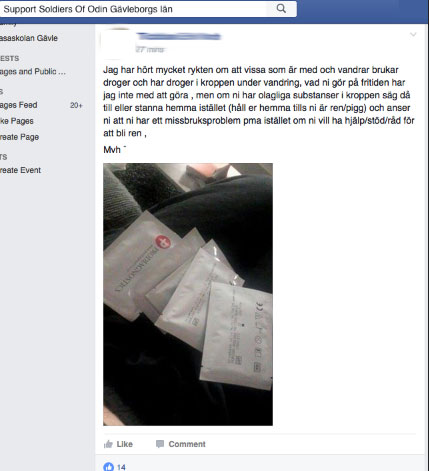The width and height of the screenshot is (429, 471).
Task: Click the 20+ Pages Feed counter
Action: [76, 105]
